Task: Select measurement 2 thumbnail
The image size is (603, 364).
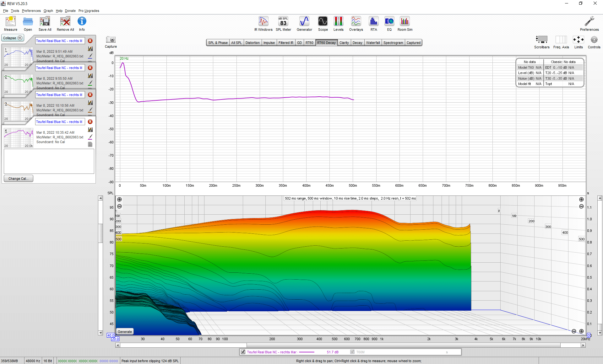Action: tap(19, 84)
